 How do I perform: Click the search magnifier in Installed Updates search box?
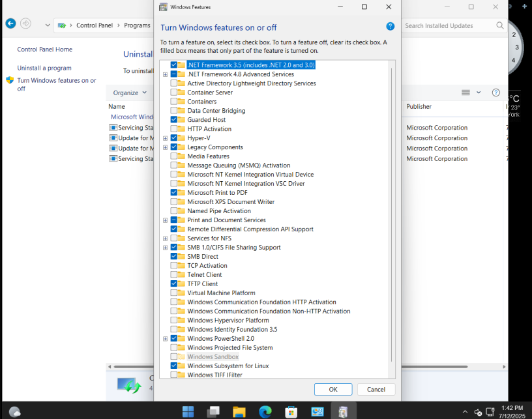pos(500,25)
